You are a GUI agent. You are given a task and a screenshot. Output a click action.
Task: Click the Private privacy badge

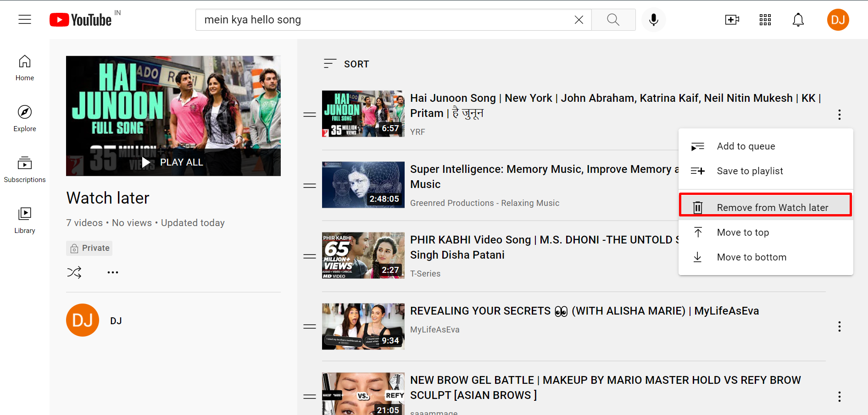(89, 248)
